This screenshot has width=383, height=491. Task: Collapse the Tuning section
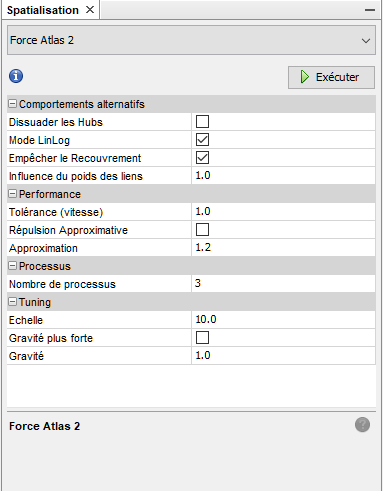[12, 302]
